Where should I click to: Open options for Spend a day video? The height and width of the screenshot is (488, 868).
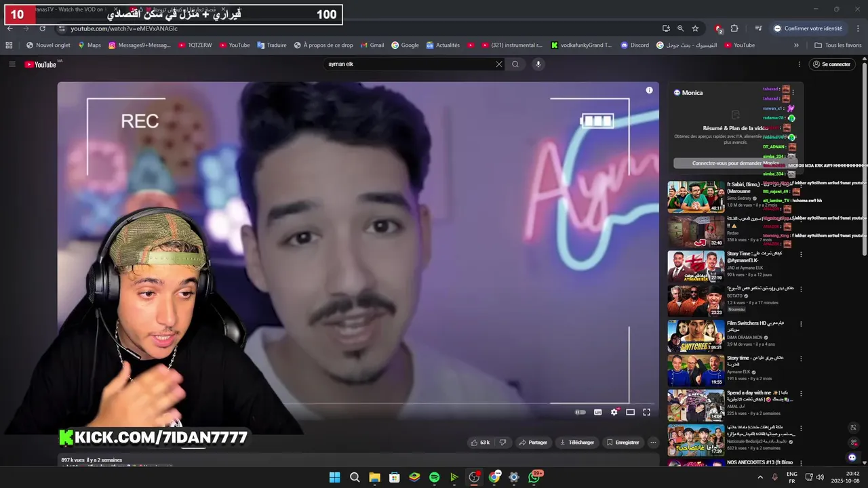(801, 394)
